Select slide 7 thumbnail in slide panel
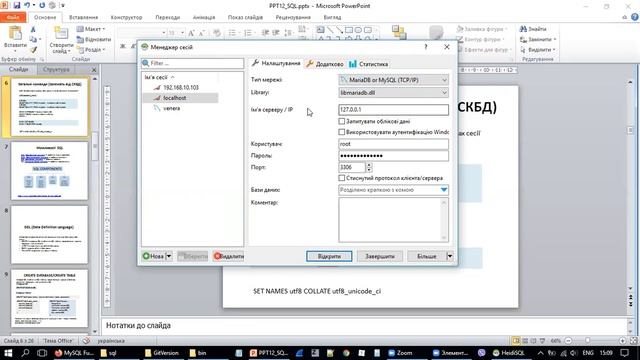Image resolution: width=640 pixels, height=360 pixels. tap(49, 171)
